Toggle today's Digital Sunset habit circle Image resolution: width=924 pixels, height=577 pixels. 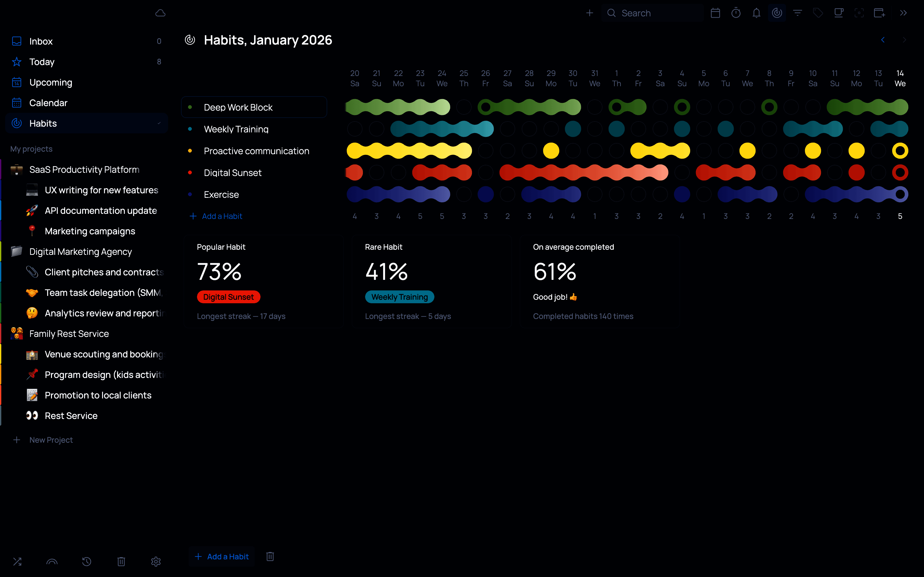click(900, 172)
